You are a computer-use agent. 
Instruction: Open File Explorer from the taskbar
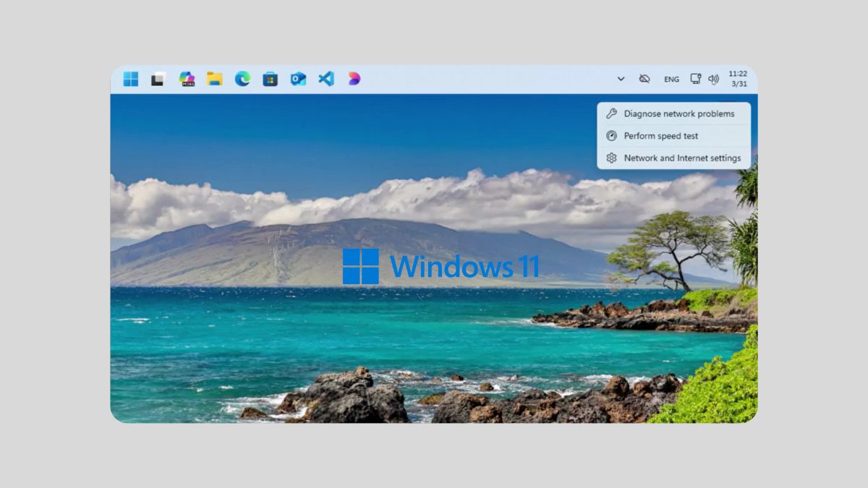(x=214, y=79)
